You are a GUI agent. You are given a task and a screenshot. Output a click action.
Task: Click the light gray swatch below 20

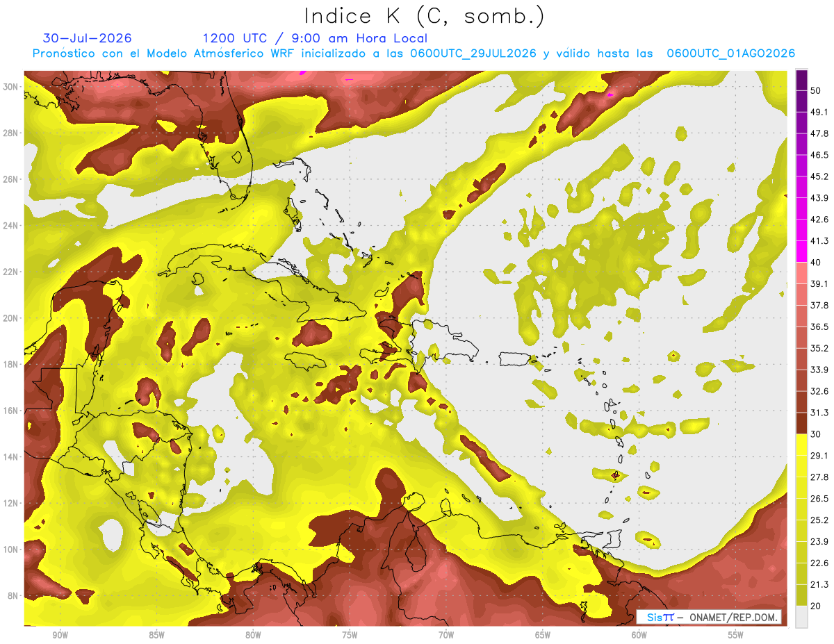tap(801, 617)
